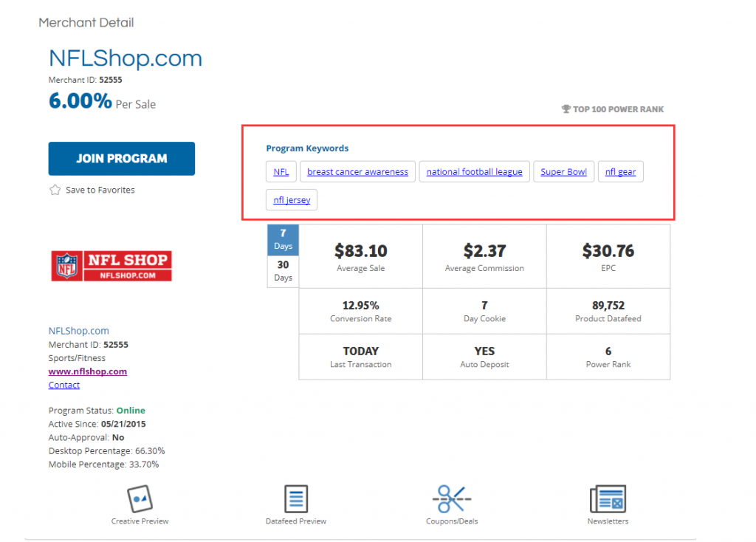Click the Datafeed Preview caption text

pyautogui.click(x=296, y=521)
